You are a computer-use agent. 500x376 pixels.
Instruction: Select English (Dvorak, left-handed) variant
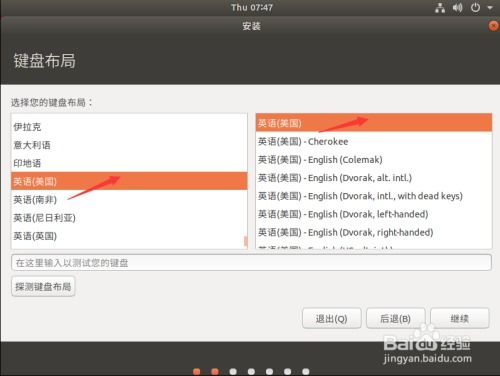(374, 214)
